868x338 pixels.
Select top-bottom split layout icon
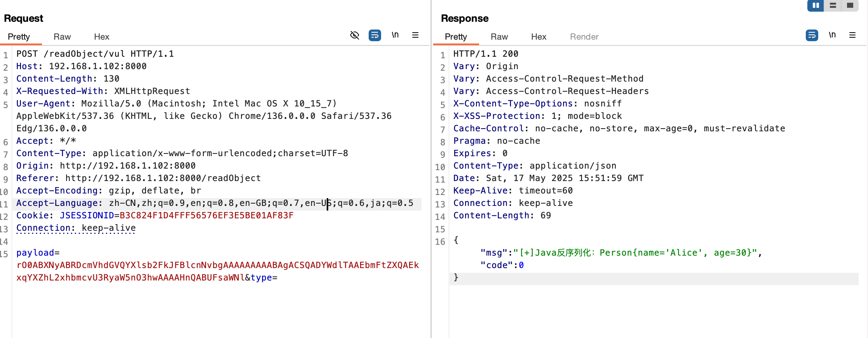(833, 5)
